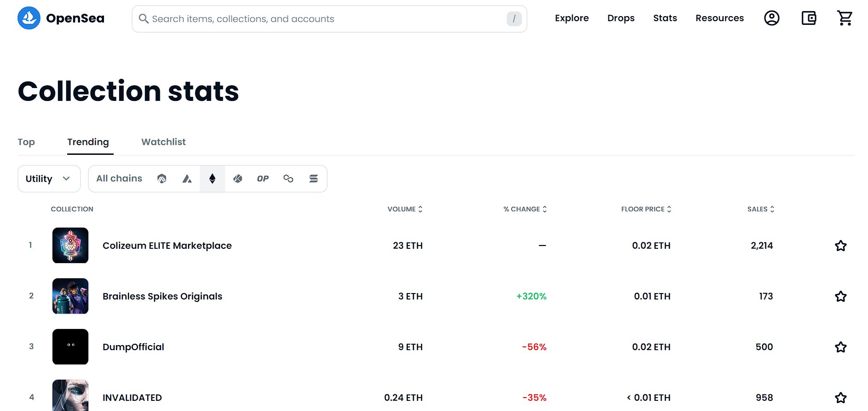Filter by Optimism OP chain icon
The width and height of the screenshot is (868, 411).
[263, 179]
